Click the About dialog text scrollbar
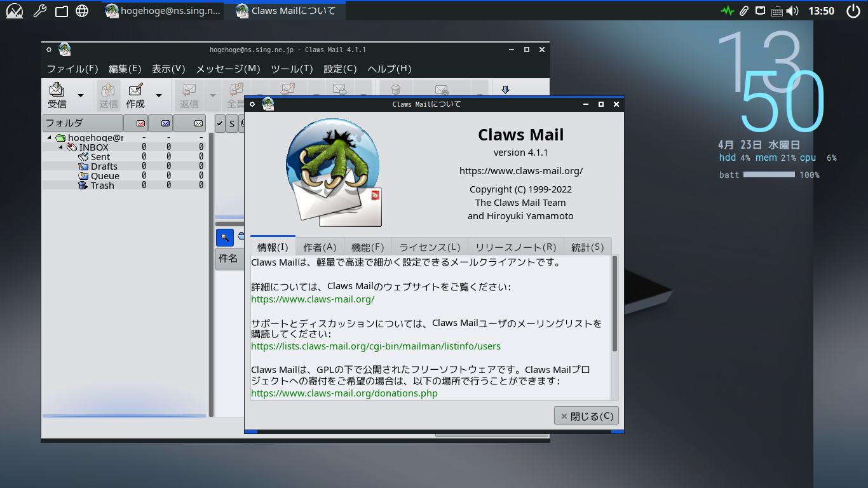The image size is (868, 488). (614, 304)
